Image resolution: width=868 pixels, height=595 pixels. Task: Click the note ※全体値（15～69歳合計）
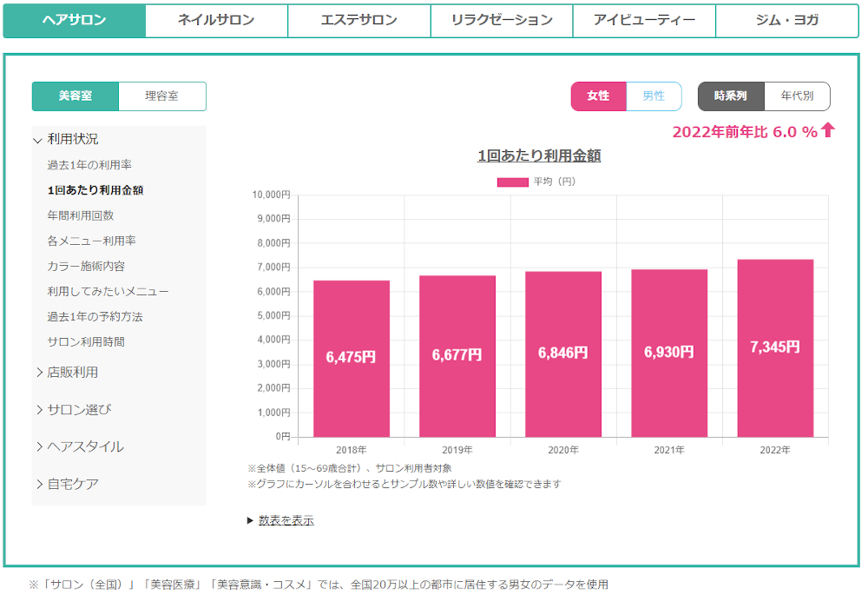350,469
